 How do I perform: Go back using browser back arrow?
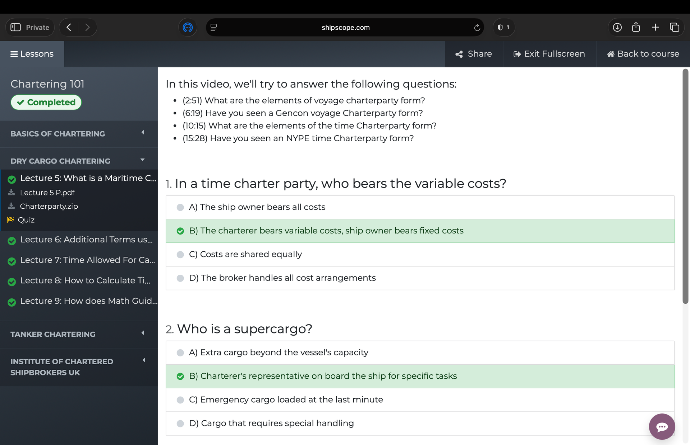click(68, 28)
